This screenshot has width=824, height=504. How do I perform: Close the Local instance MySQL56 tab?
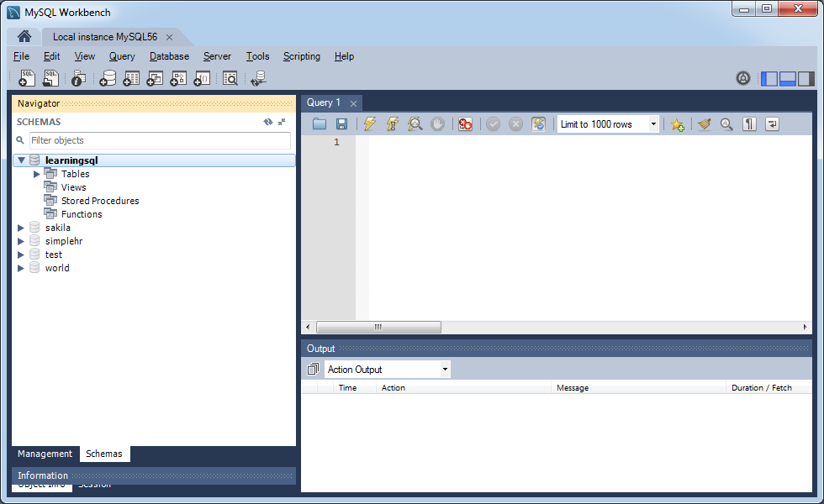169,37
